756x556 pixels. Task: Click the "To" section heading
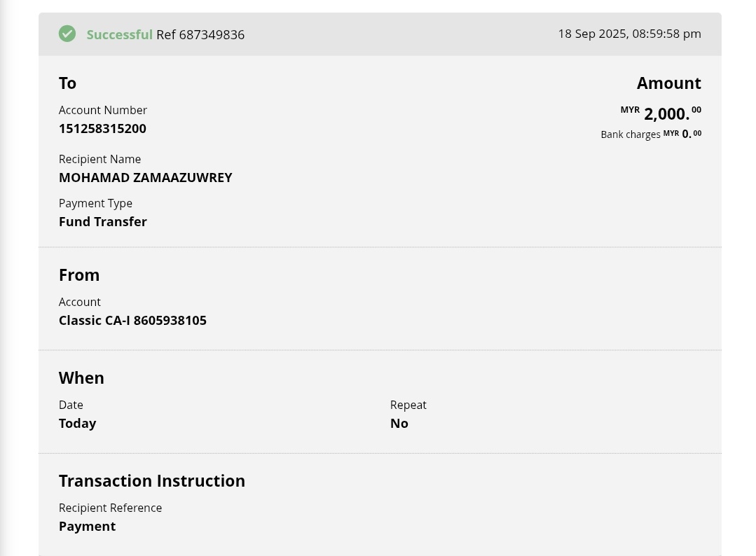coord(67,83)
